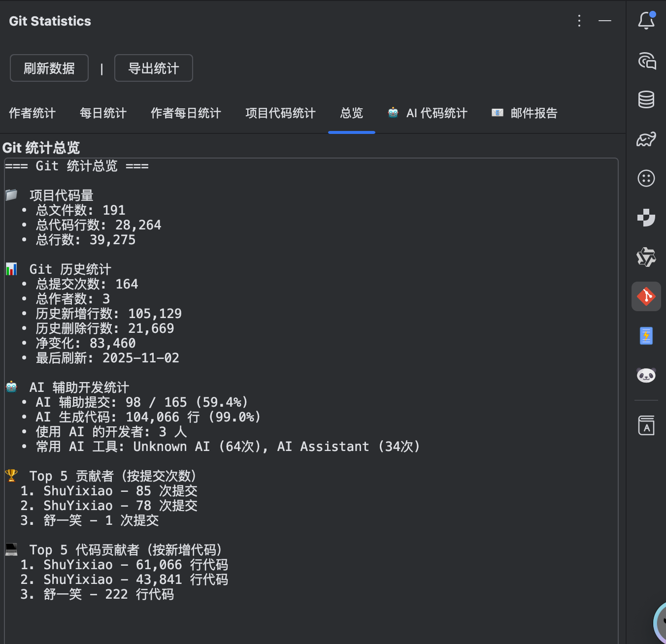Open the Gradle elephant tool window
Image resolution: width=666 pixels, height=644 pixels.
point(646,139)
